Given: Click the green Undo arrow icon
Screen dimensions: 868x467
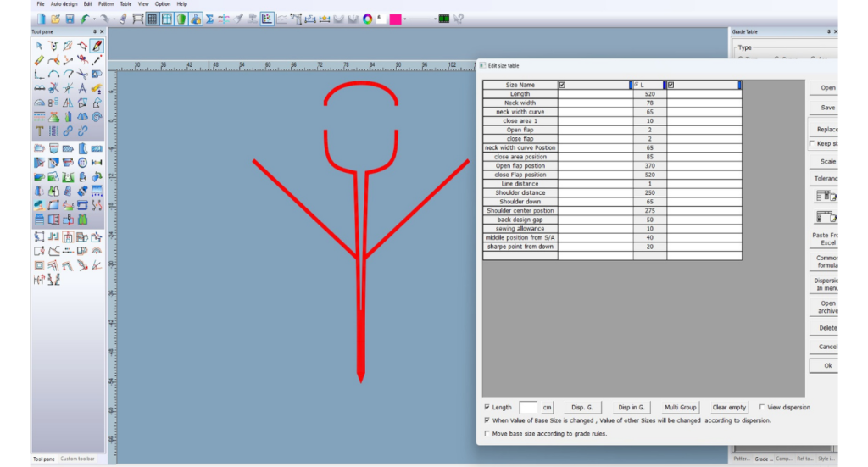Looking at the screenshot, I should tap(85, 19).
